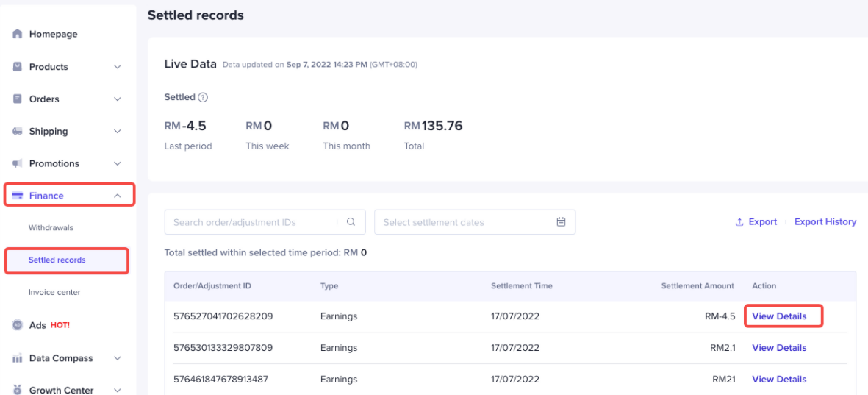This screenshot has height=395, width=868.
Task: Expand the Growth Center chevron
Action: (117, 391)
